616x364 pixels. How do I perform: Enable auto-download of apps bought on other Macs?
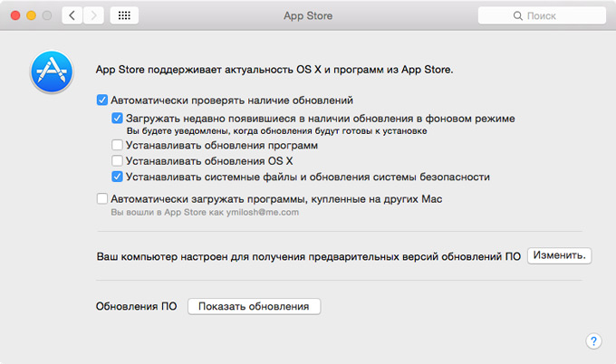point(102,198)
